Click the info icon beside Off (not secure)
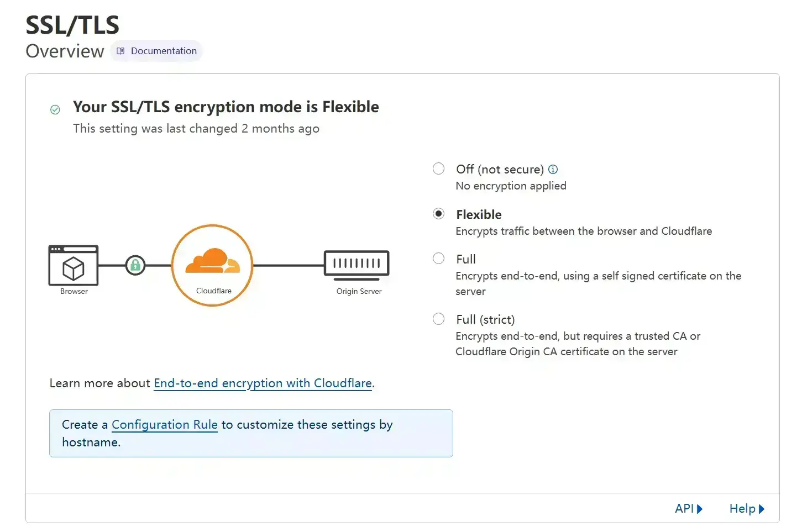 pos(553,170)
